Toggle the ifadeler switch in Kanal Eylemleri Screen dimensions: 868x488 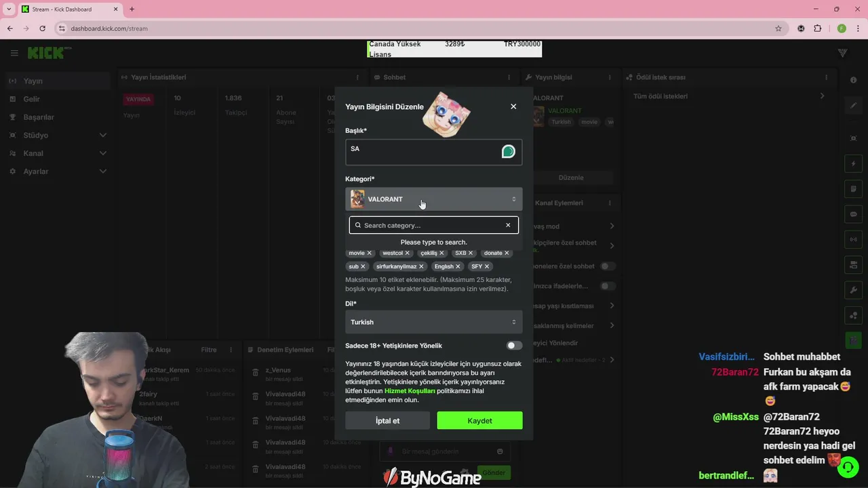point(608,286)
